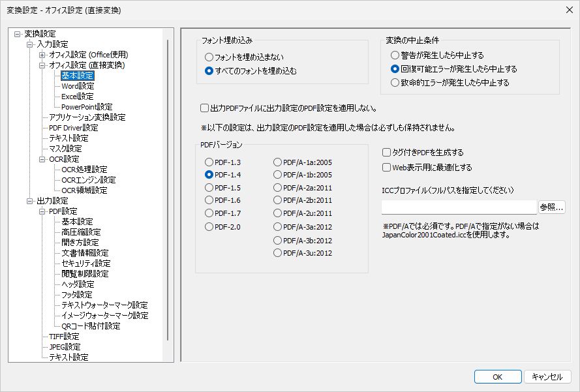
Task: Choose 警告が発生したら中止する option
Action: [x=395, y=55]
